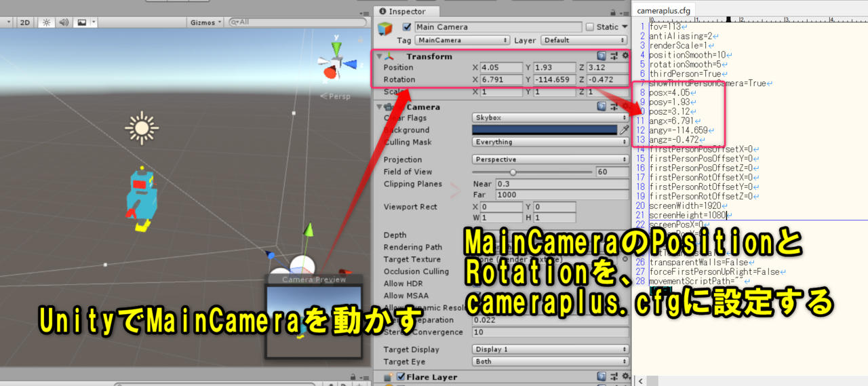
Task: Open Projection Perspective dropdown
Action: pyautogui.click(x=551, y=159)
